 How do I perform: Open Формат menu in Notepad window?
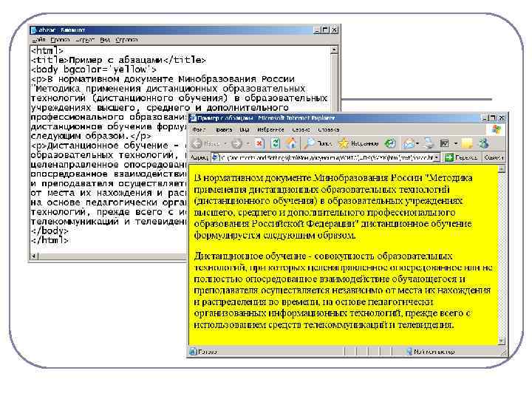click(85, 40)
